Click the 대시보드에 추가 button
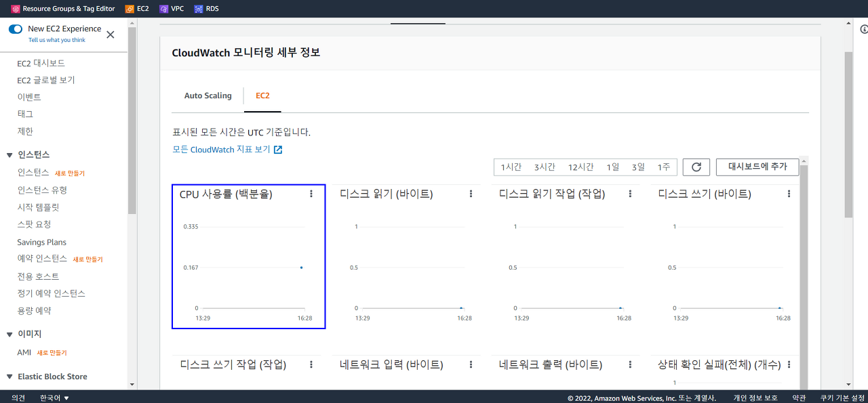This screenshot has width=868, height=403. click(757, 167)
